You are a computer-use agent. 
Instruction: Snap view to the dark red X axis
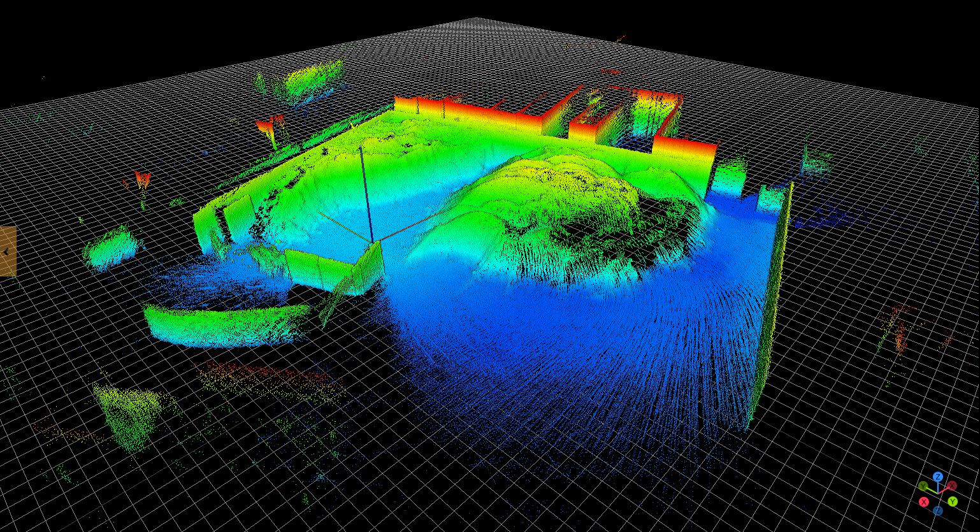pyautogui.click(x=952, y=485)
